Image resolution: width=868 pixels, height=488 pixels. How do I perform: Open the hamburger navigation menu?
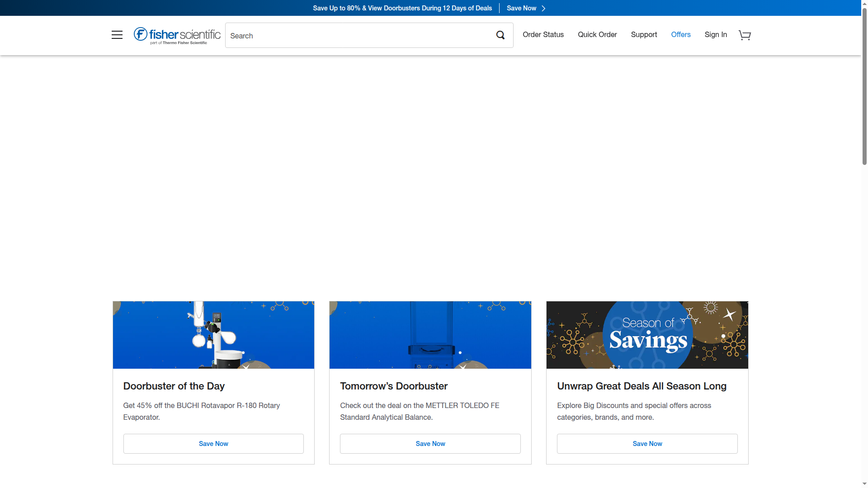click(x=117, y=35)
